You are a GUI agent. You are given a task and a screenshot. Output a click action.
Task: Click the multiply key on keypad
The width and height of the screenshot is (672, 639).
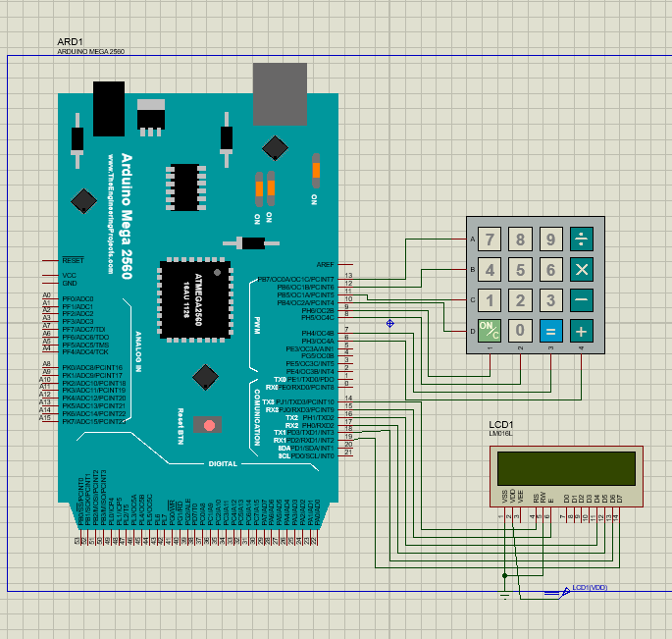pyautogui.click(x=582, y=269)
